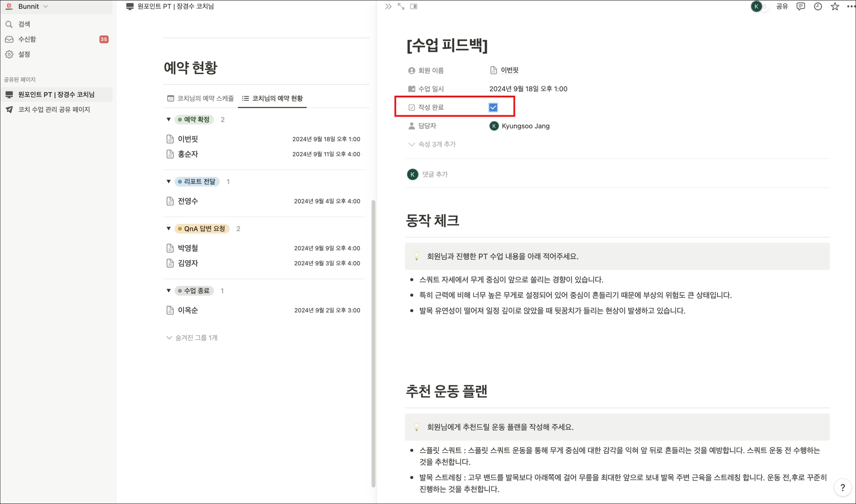Add page to favorites with star icon
The image size is (856, 504).
[x=835, y=7]
